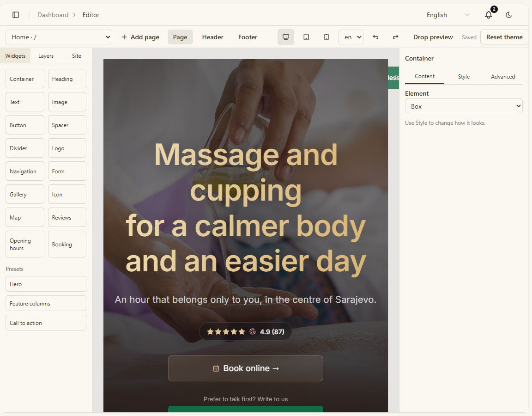Choose the Feature columns preset

[x=46, y=303]
